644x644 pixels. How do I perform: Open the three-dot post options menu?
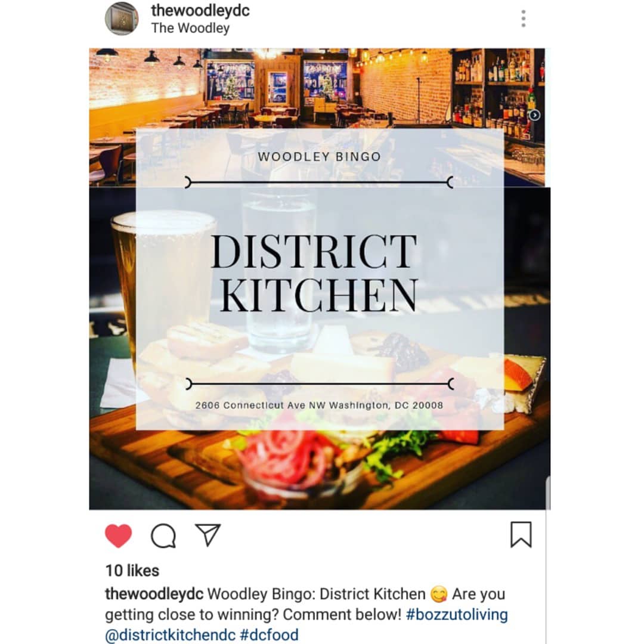pos(524,19)
